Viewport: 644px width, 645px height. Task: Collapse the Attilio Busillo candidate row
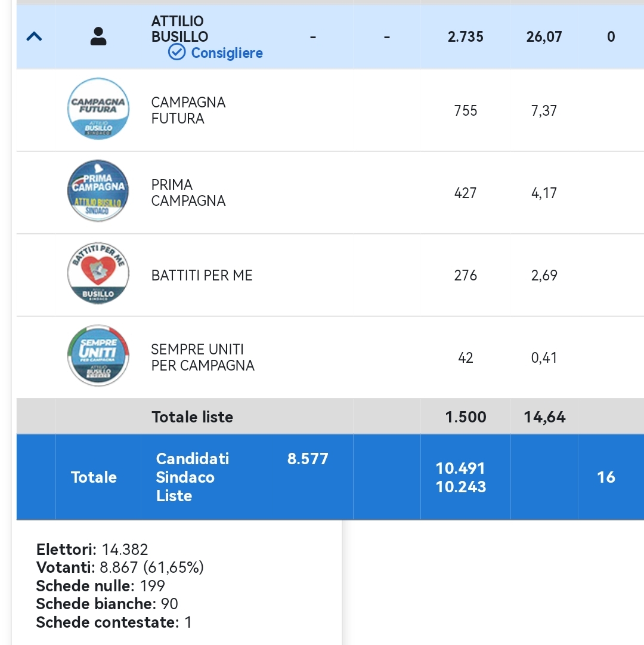[x=34, y=37]
